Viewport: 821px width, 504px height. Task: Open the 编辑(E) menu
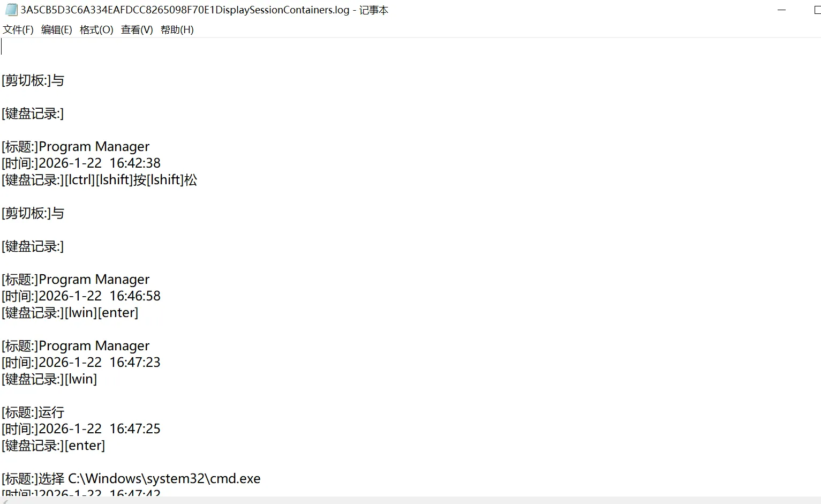[56, 30]
